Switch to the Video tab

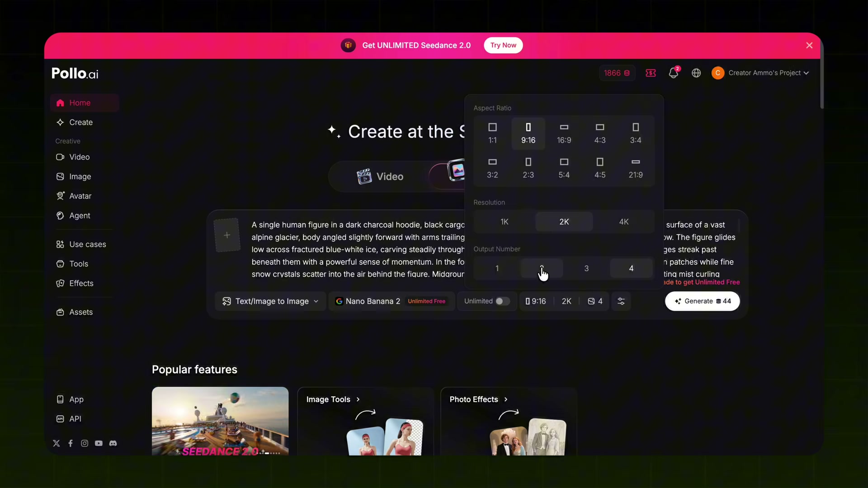pos(380,177)
